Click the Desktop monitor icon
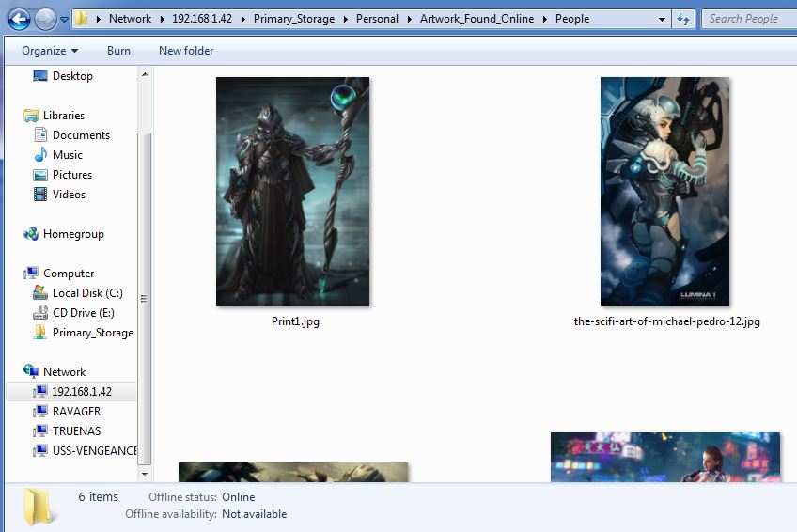Viewport: 797px width, 532px height. [x=40, y=76]
